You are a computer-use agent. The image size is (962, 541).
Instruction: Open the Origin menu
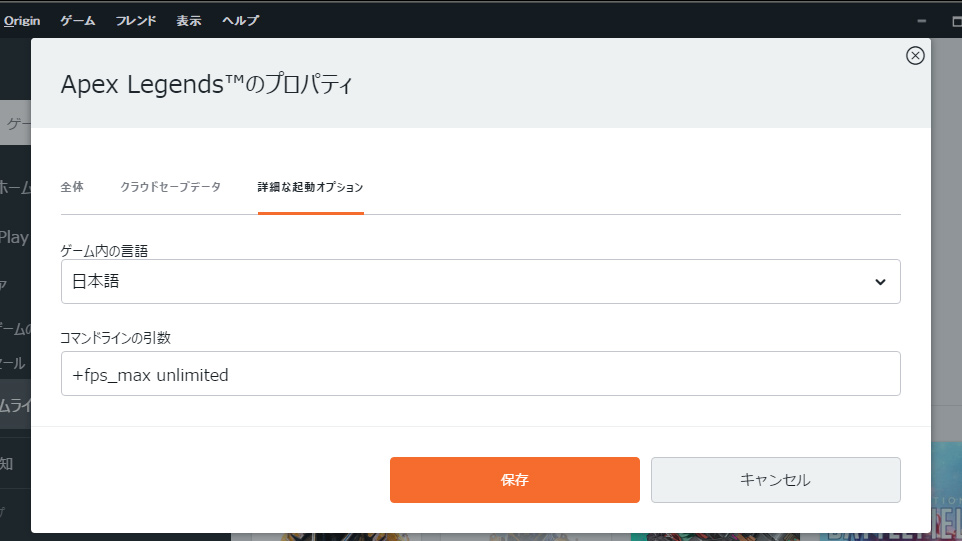21,20
